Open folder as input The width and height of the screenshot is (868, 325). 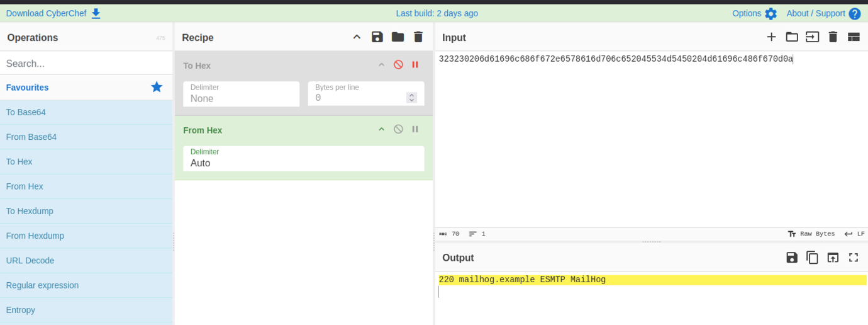pyautogui.click(x=792, y=37)
